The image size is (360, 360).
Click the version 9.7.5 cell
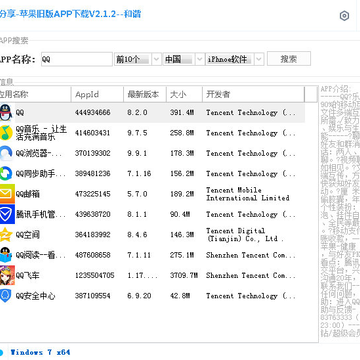pos(137,133)
